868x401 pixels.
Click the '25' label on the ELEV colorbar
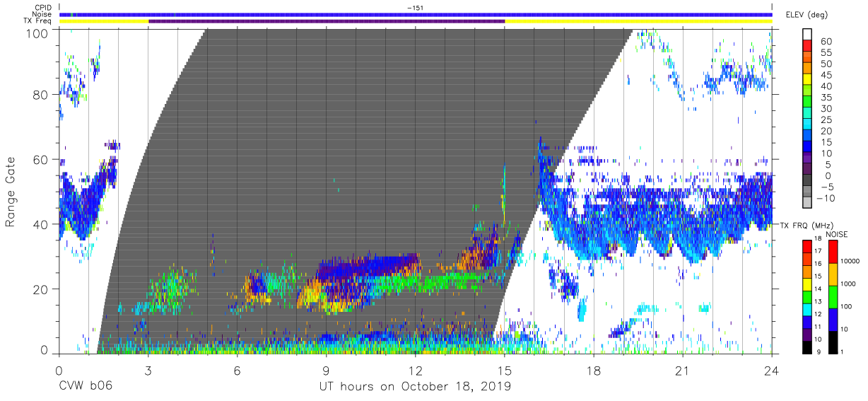pyautogui.click(x=825, y=120)
